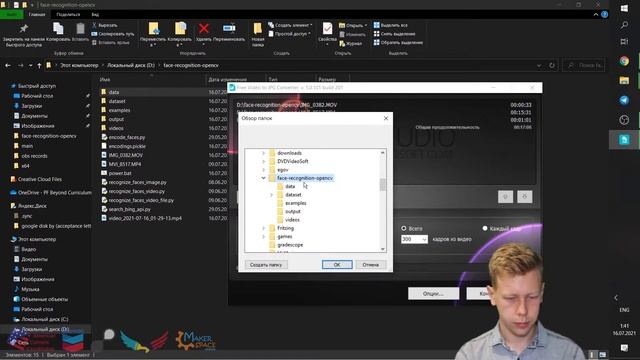Open OBS Studio from the taskbar

[x=624, y=120]
